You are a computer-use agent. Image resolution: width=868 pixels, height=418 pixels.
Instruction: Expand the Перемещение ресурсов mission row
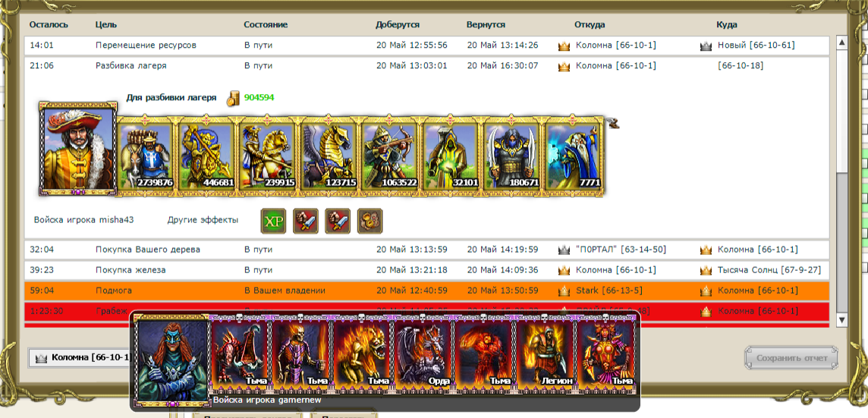click(427, 46)
